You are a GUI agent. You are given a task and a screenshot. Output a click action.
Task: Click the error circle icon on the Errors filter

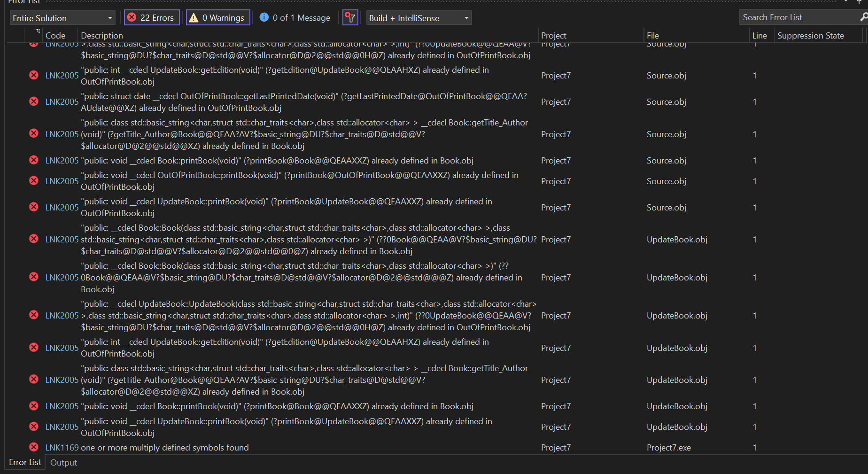pos(132,17)
